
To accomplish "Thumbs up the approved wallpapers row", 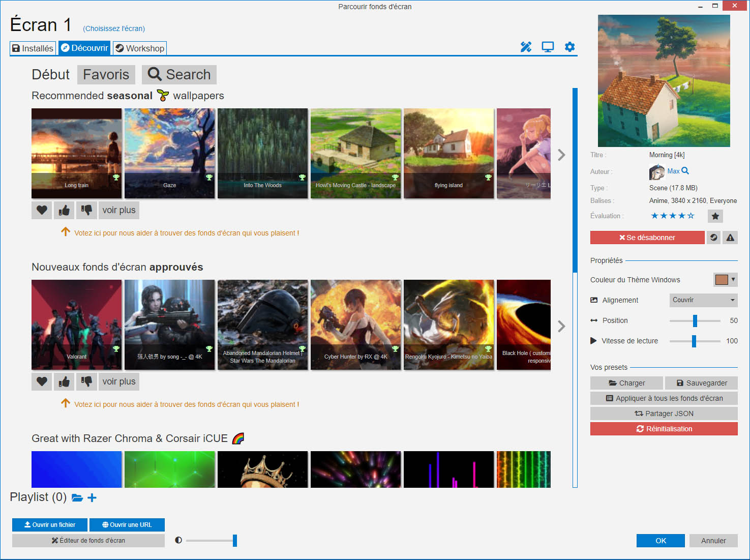I will 64,381.
